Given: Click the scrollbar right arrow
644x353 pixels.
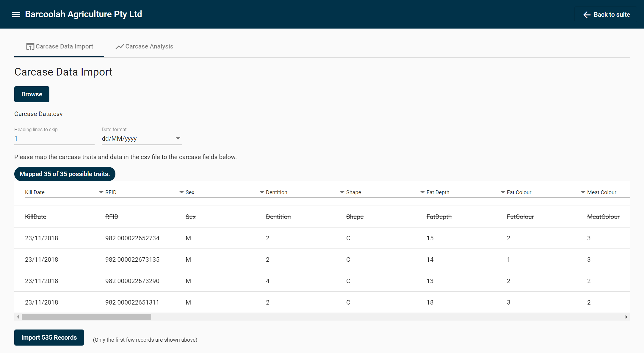Looking at the screenshot, I should click(x=626, y=317).
